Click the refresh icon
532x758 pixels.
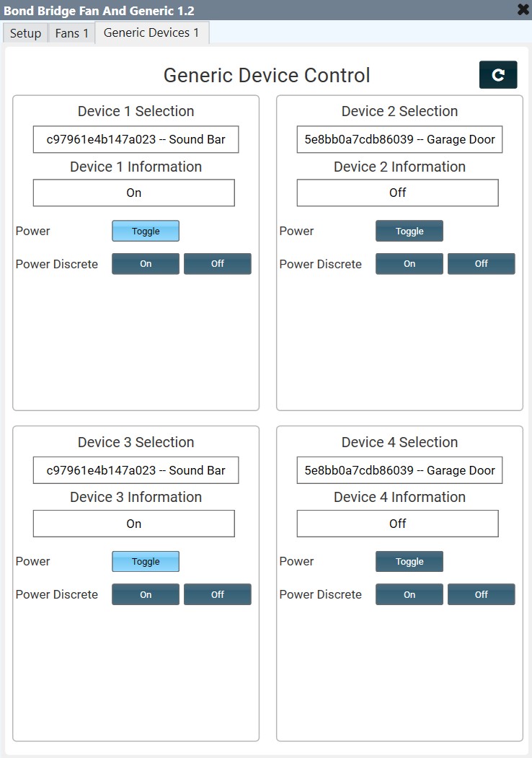coord(498,74)
